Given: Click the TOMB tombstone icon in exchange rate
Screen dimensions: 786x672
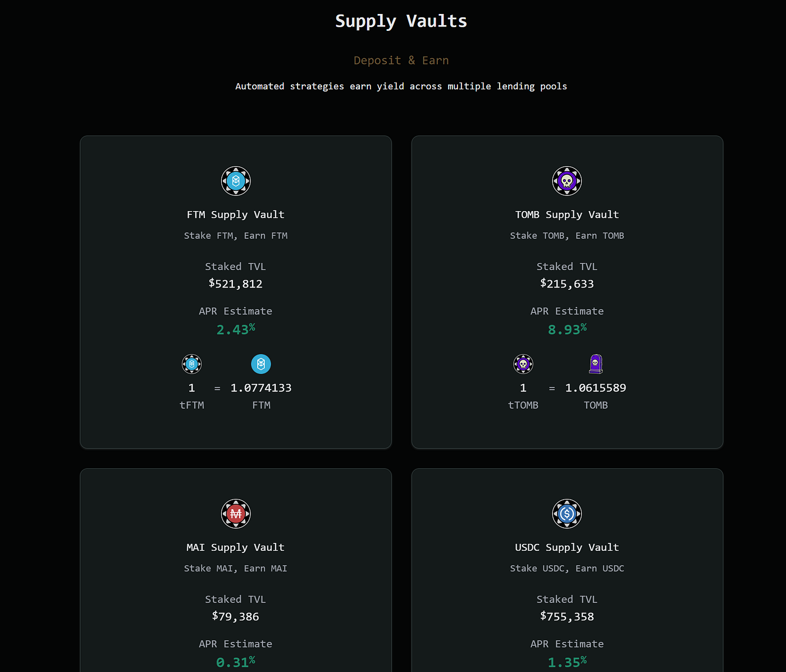Looking at the screenshot, I should tap(596, 364).
